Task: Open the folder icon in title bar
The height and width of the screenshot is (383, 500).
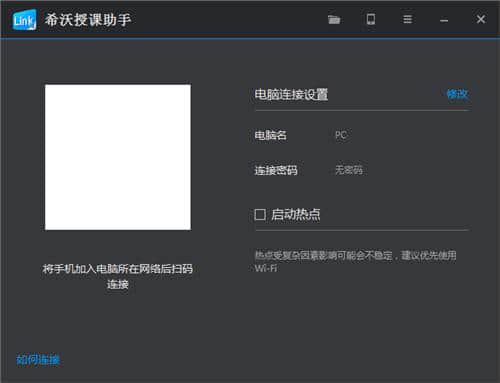Action: click(334, 20)
